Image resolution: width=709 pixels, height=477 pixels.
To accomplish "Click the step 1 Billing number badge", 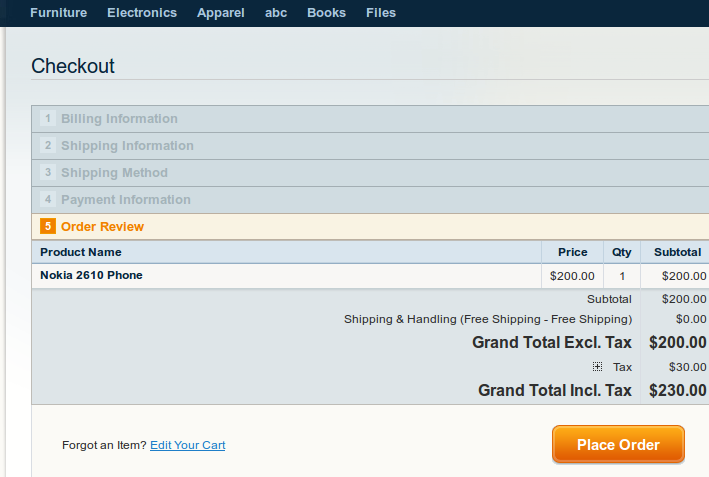I will tap(48, 118).
